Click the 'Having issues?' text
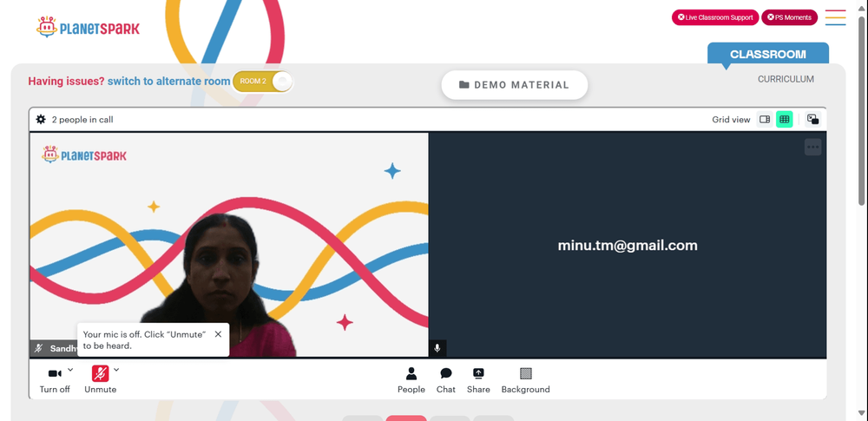Screen dimensions: 868x421 [67, 82]
